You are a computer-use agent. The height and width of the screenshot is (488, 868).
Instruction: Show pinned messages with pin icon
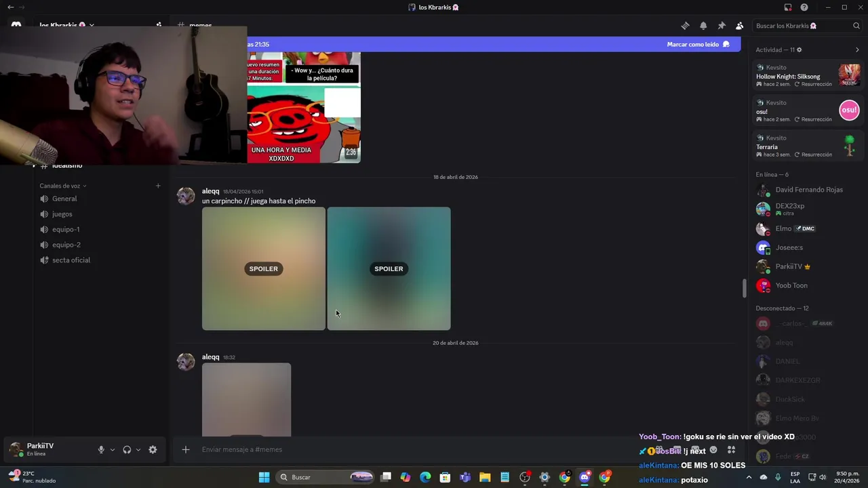(722, 26)
